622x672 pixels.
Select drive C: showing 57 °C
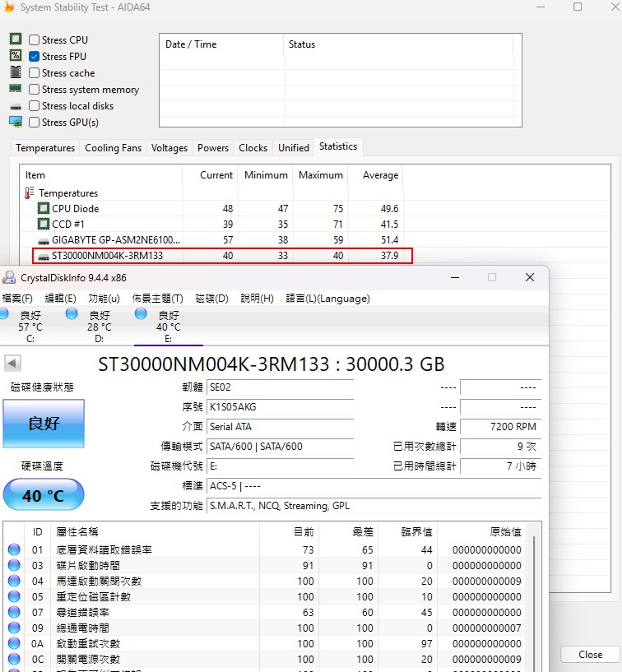[30, 327]
